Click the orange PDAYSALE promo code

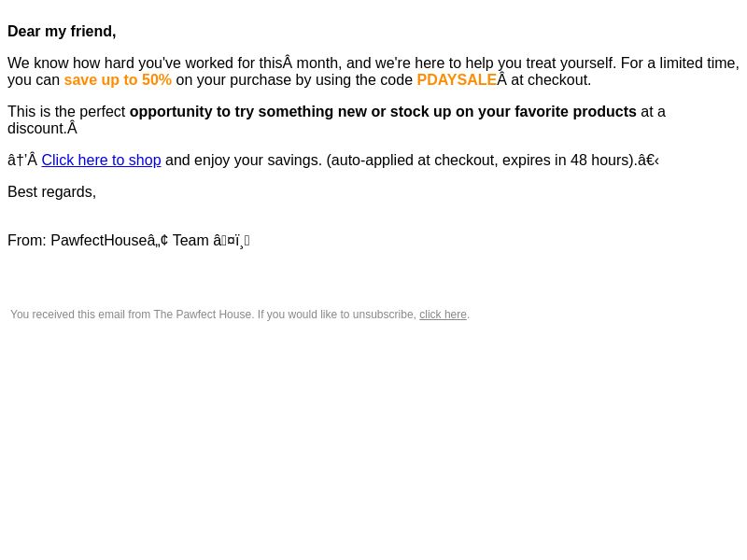click(457, 80)
